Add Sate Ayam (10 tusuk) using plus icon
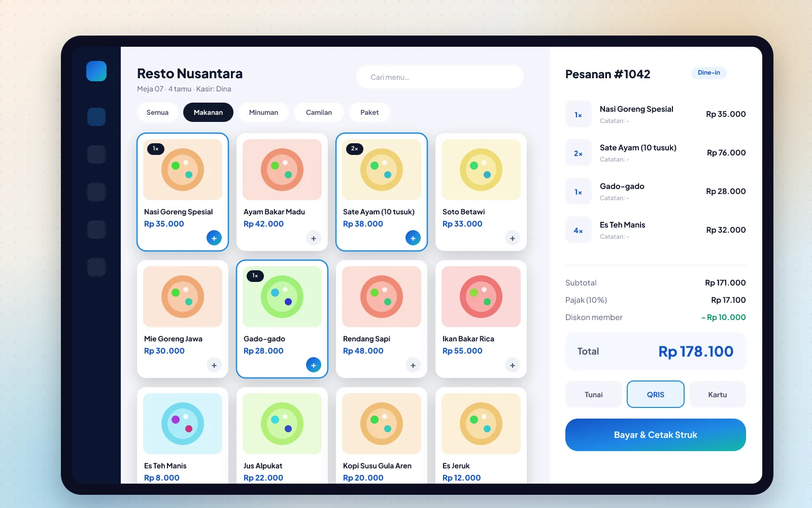812x508 pixels. click(x=413, y=238)
